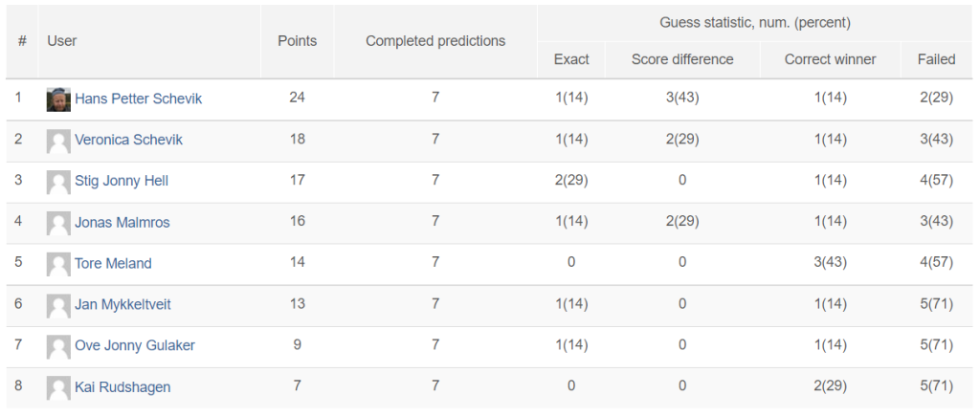Click the Points column header
The height and width of the screenshot is (417, 980).
tap(298, 41)
